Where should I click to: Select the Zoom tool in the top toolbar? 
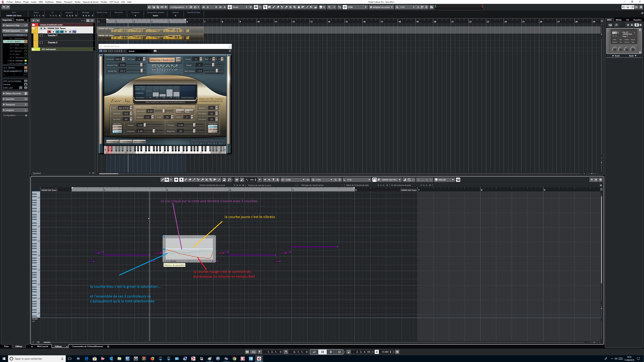(x=294, y=7)
